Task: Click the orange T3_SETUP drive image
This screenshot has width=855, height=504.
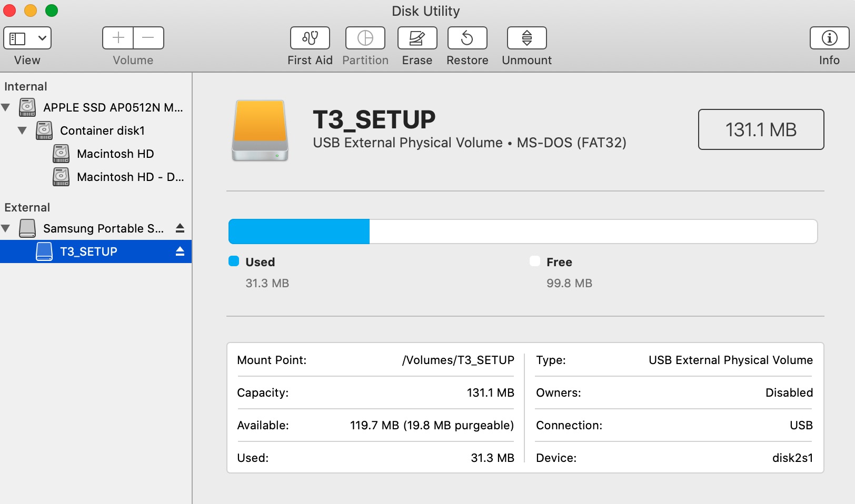Action: click(x=260, y=130)
